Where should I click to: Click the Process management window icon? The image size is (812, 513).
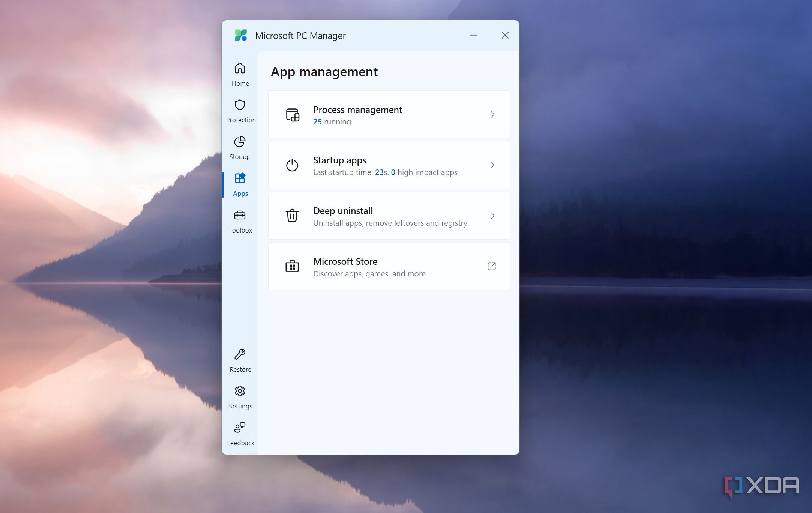pos(293,115)
